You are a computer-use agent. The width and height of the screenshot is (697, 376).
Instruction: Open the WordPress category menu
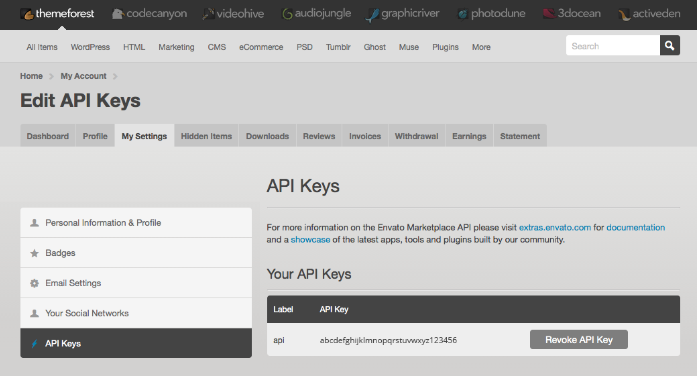pyautogui.click(x=90, y=47)
